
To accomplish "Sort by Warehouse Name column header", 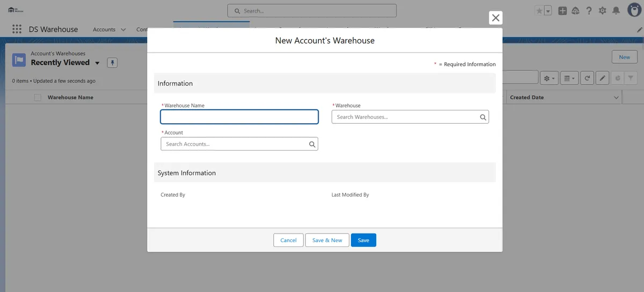I will pyautogui.click(x=70, y=98).
